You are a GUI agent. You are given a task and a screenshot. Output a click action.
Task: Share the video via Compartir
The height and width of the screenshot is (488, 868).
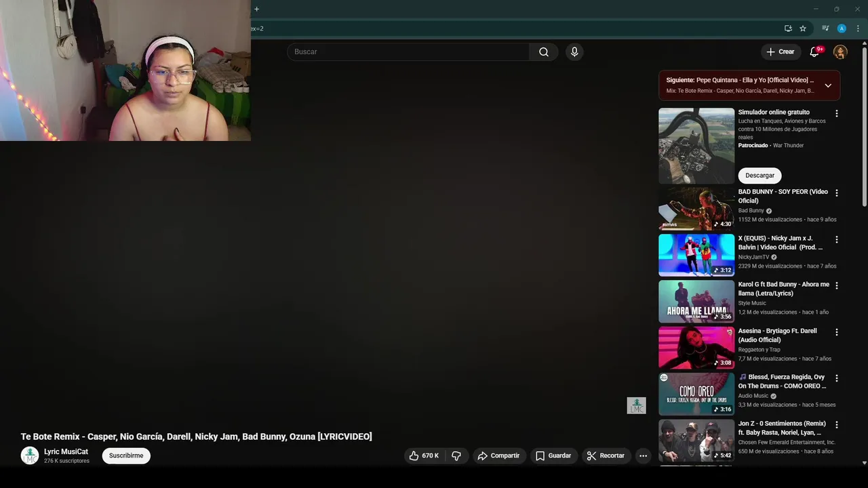(x=498, y=455)
